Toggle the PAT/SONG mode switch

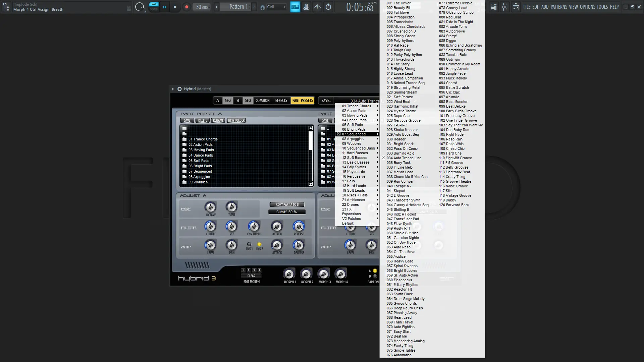(x=154, y=7)
